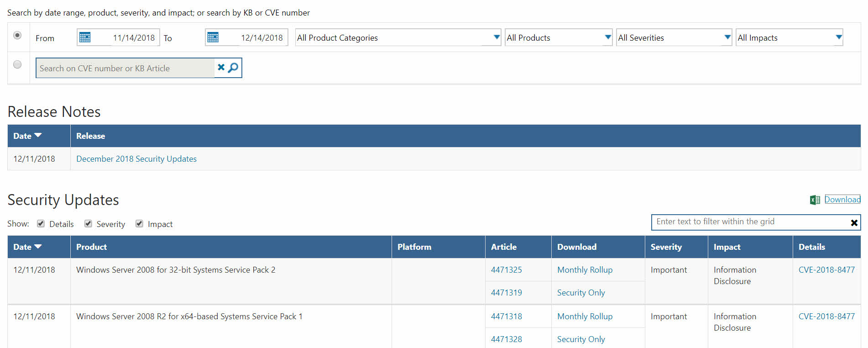Image resolution: width=868 pixels, height=348 pixels.
Task: Open Monthly Rollup for Server 2008 32-bit
Action: 585,269
